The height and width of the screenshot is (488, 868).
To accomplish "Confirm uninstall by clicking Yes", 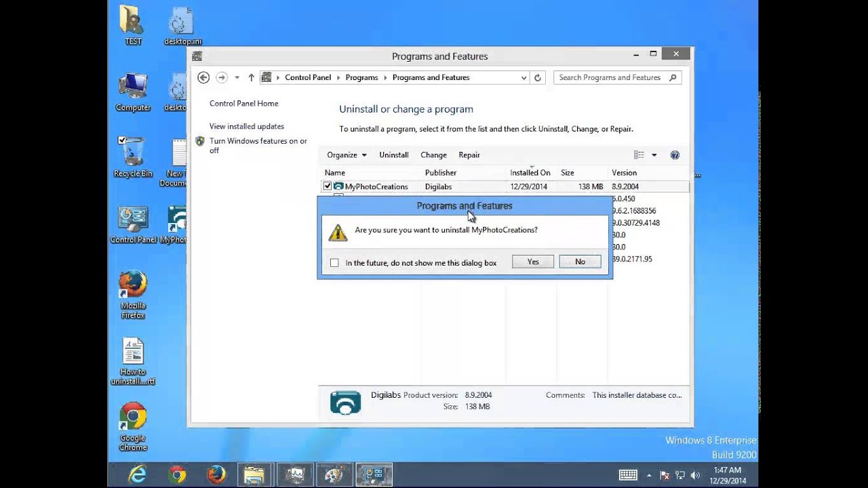I will pyautogui.click(x=533, y=262).
